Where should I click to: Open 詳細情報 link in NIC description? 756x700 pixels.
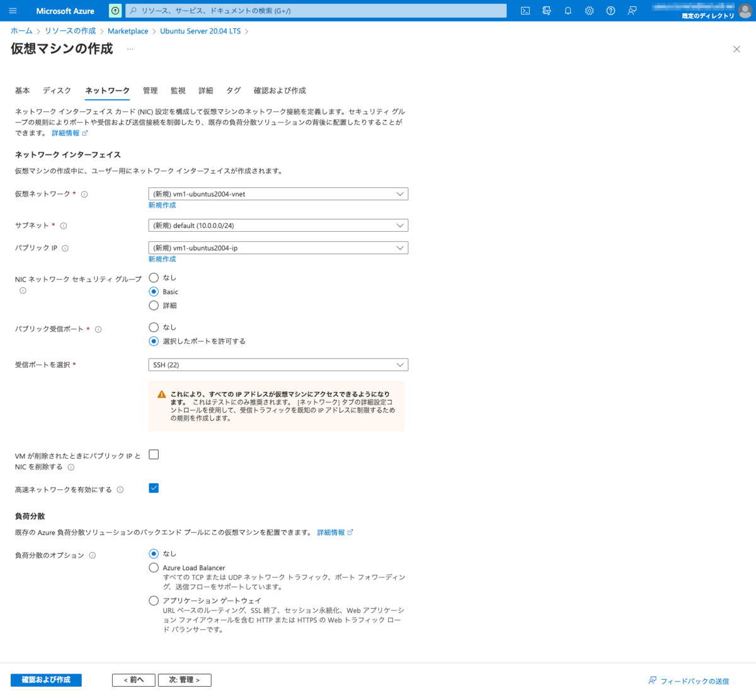pos(70,133)
